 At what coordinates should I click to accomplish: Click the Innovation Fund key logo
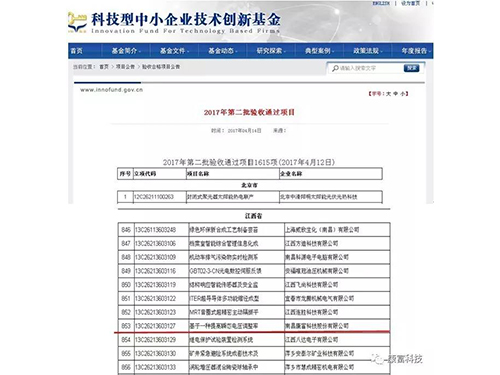77,22
